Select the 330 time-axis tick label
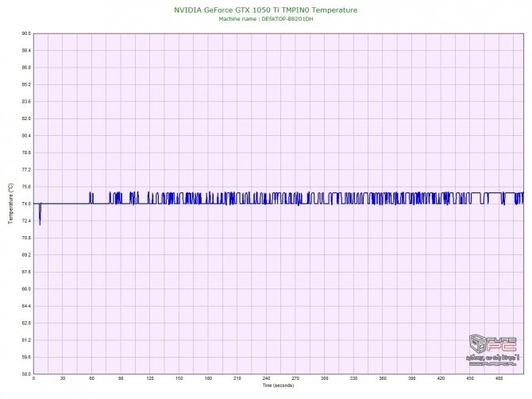The height and width of the screenshot is (399, 532). point(353,378)
